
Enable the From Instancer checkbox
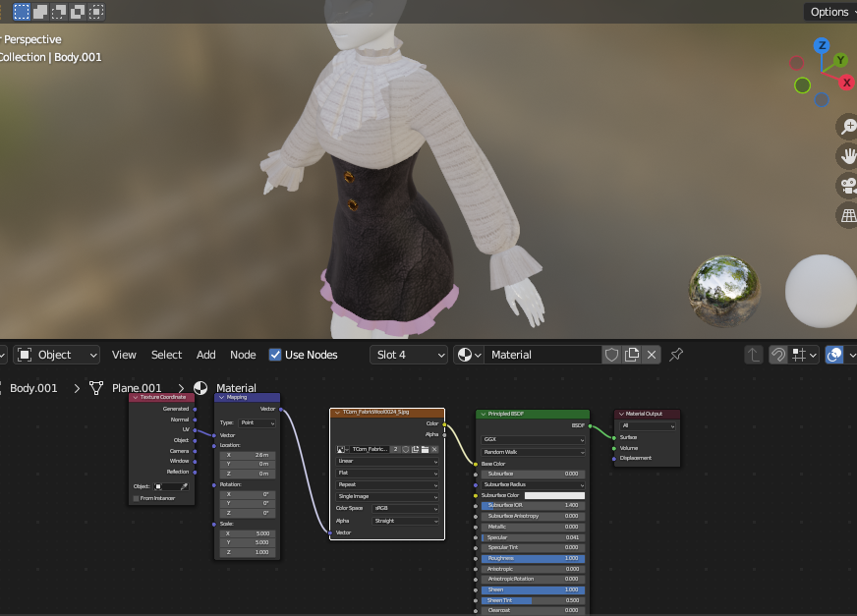coord(136,498)
